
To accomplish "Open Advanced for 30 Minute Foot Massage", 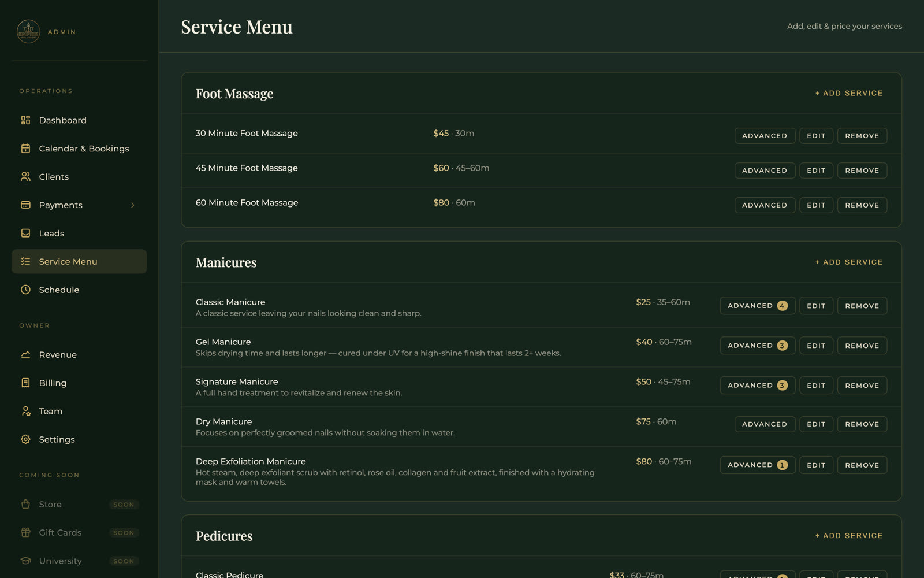I will click(765, 136).
